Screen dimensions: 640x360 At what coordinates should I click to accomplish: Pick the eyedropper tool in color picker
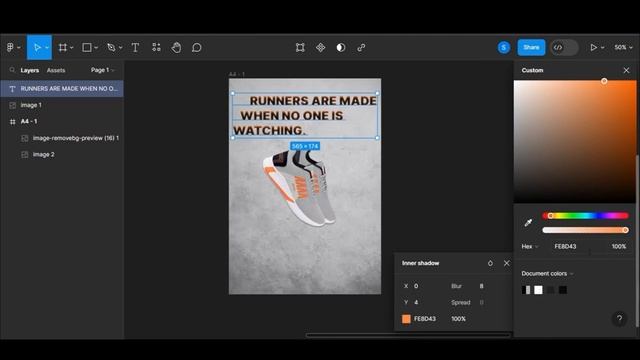[528, 222]
